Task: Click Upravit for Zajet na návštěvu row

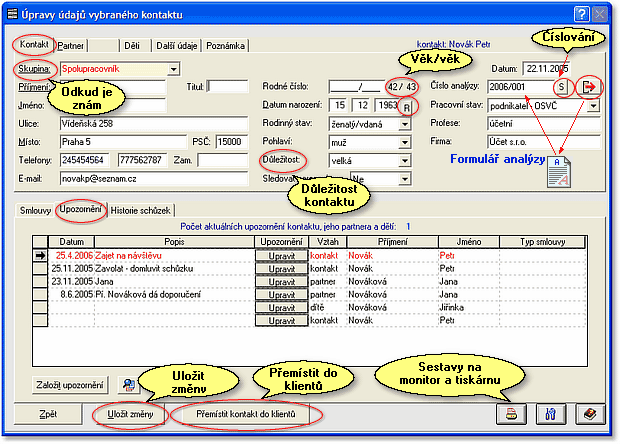Action: tap(281, 256)
